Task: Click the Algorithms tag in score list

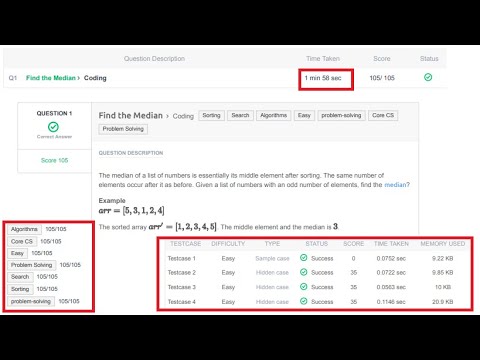Action: [24, 229]
